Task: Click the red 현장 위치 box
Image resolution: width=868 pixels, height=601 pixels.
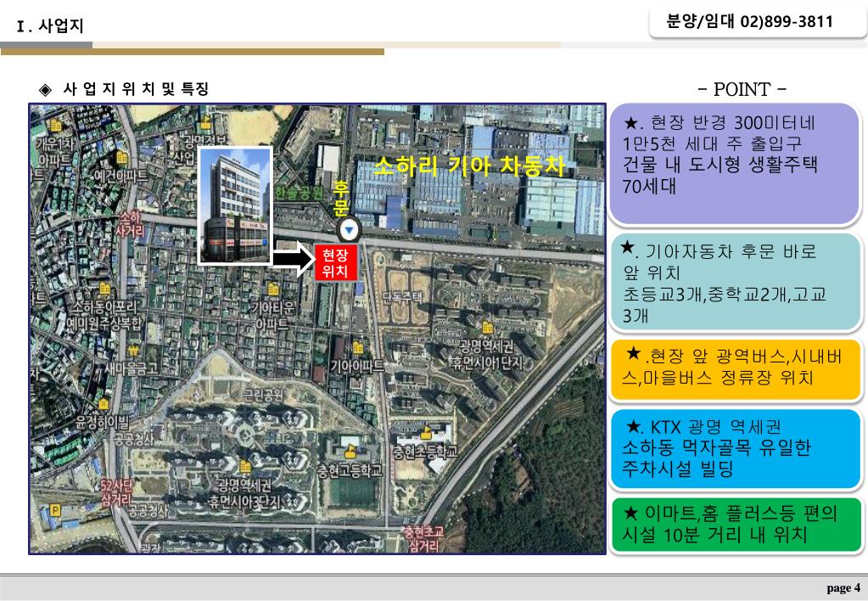Action: click(x=335, y=263)
